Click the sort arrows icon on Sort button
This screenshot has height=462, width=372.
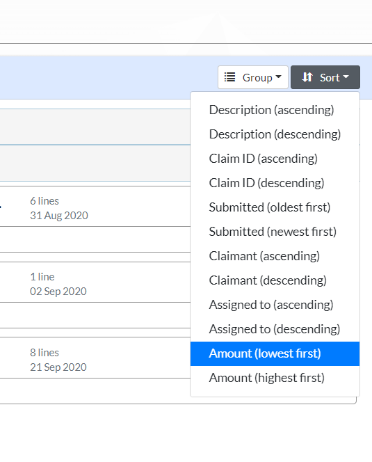pyautogui.click(x=307, y=77)
